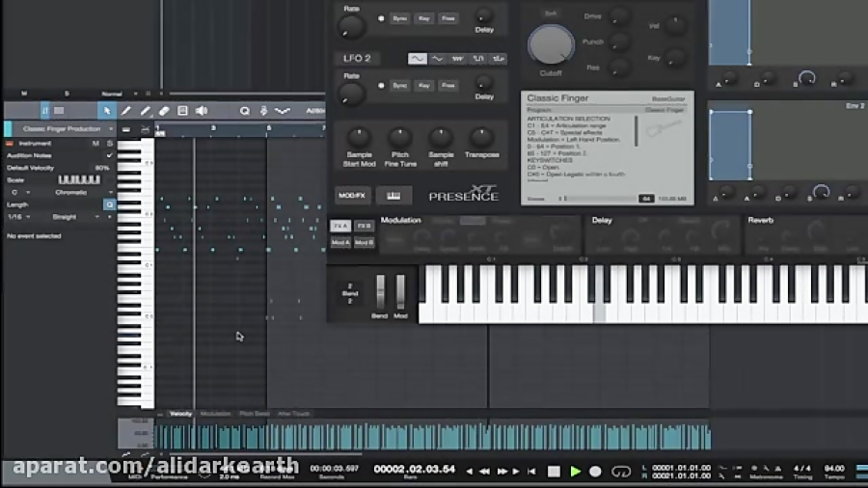
Task: Open the Mod B page
Action: click(x=365, y=242)
